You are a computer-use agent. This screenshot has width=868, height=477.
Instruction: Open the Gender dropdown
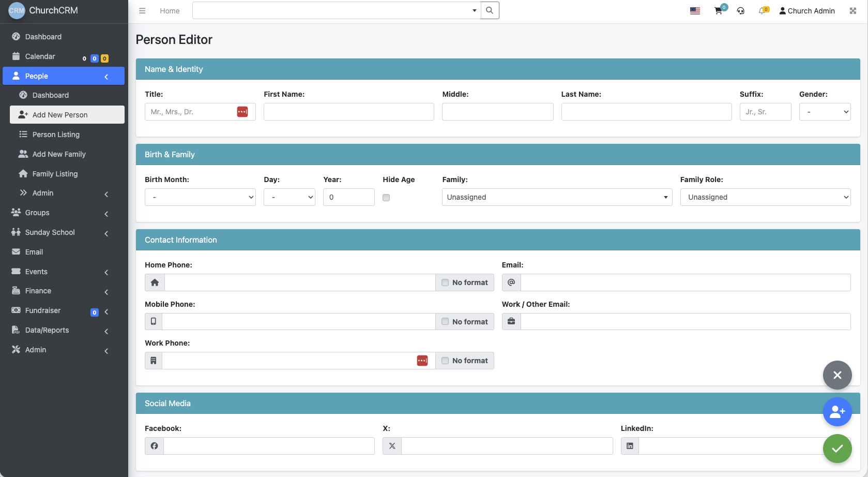pyautogui.click(x=825, y=111)
